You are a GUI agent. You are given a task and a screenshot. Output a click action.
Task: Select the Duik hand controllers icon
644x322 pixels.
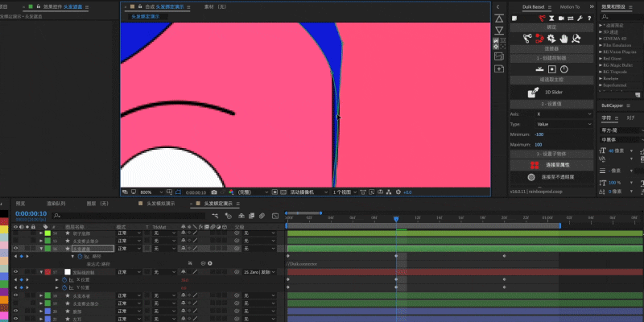pyautogui.click(x=563, y=39)
